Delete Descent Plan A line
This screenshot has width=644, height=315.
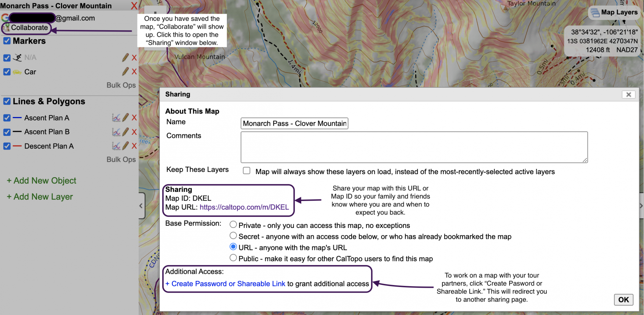134,146
